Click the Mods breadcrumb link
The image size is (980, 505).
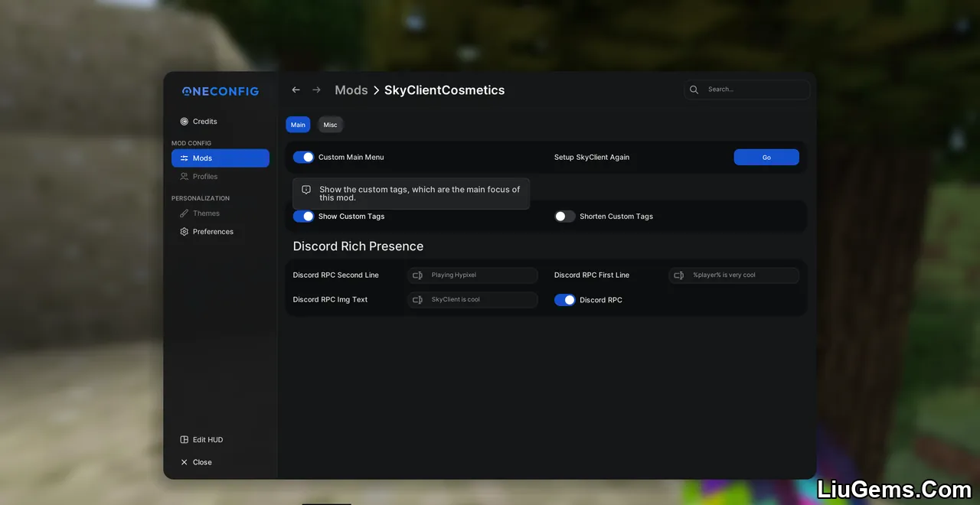[351, 90]
